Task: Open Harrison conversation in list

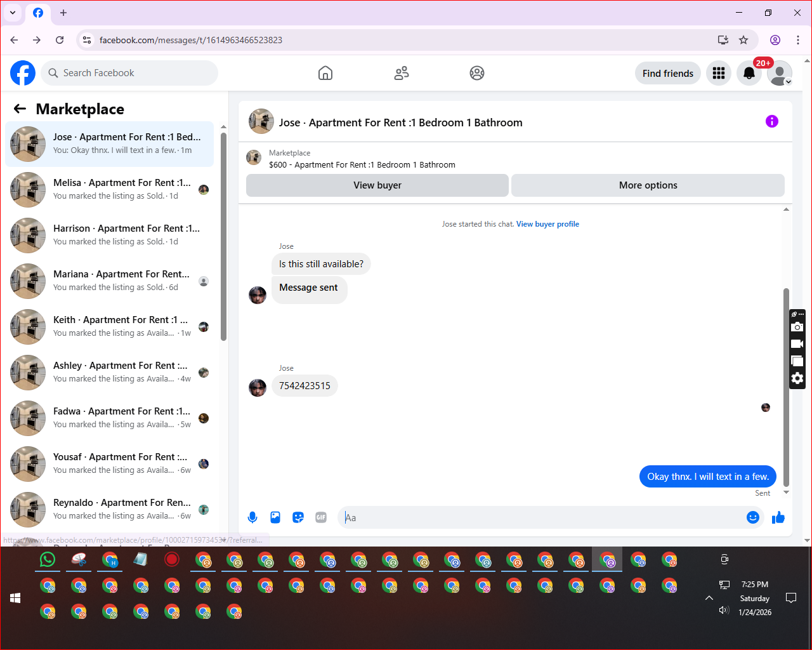Action: point(110,235)
